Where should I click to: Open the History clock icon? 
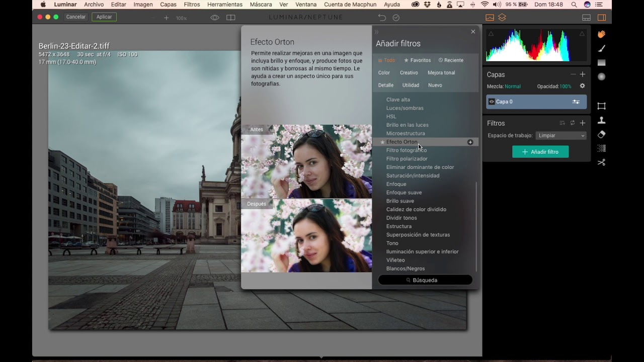[396, 18]
